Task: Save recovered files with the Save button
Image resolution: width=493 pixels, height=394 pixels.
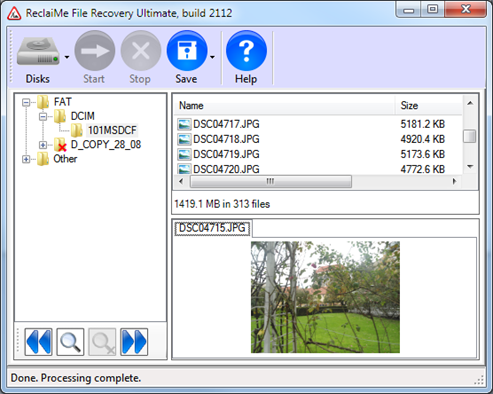Action: click(x=187, y=58)
